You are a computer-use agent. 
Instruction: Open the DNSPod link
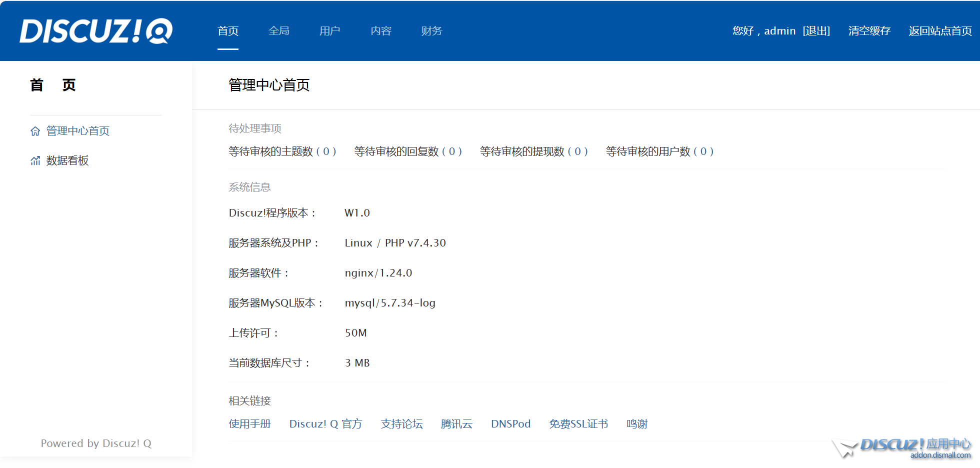(511, 424)
